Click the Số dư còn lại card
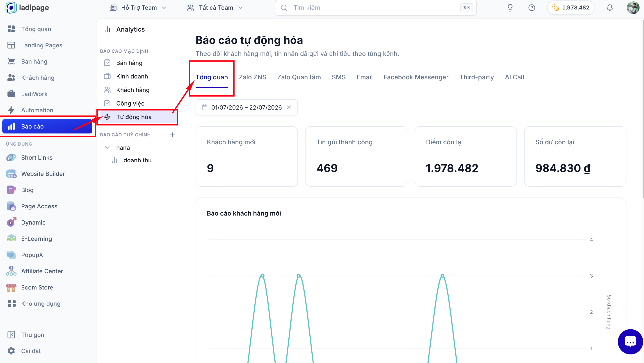This screenshot has height=363, width=644. point(575,156)
